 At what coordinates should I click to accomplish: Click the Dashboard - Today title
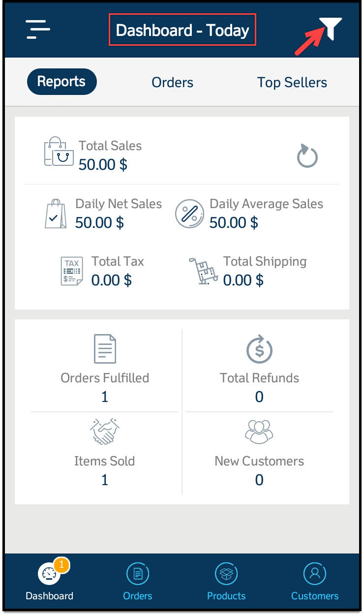tap(182, 31)
